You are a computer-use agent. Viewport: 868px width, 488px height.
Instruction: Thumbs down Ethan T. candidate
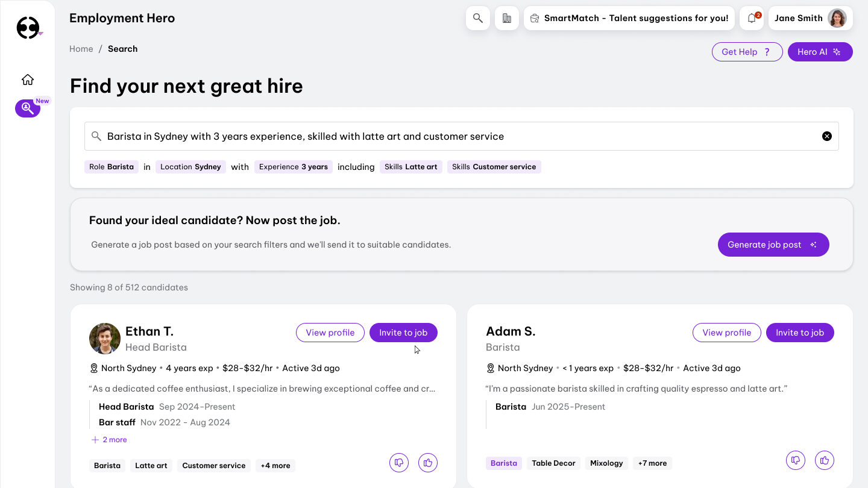[x=399, y=463]
